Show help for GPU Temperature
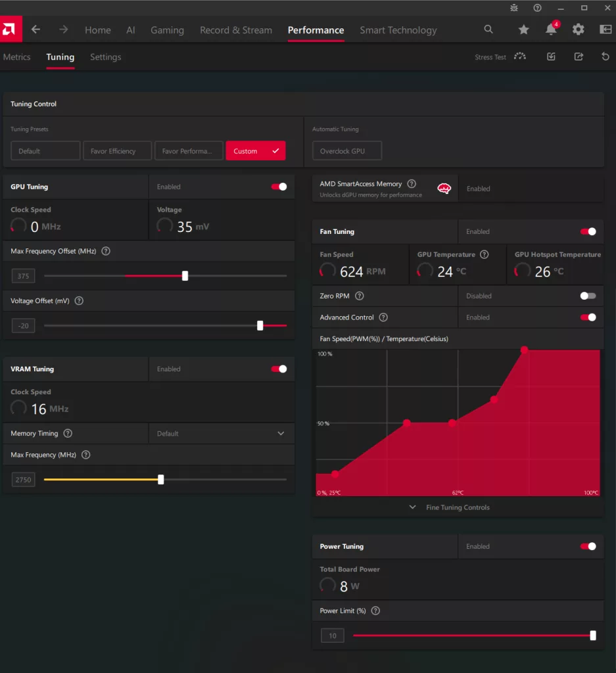The width and height of the screenshot is (616, 673). [x=485, y=254]
